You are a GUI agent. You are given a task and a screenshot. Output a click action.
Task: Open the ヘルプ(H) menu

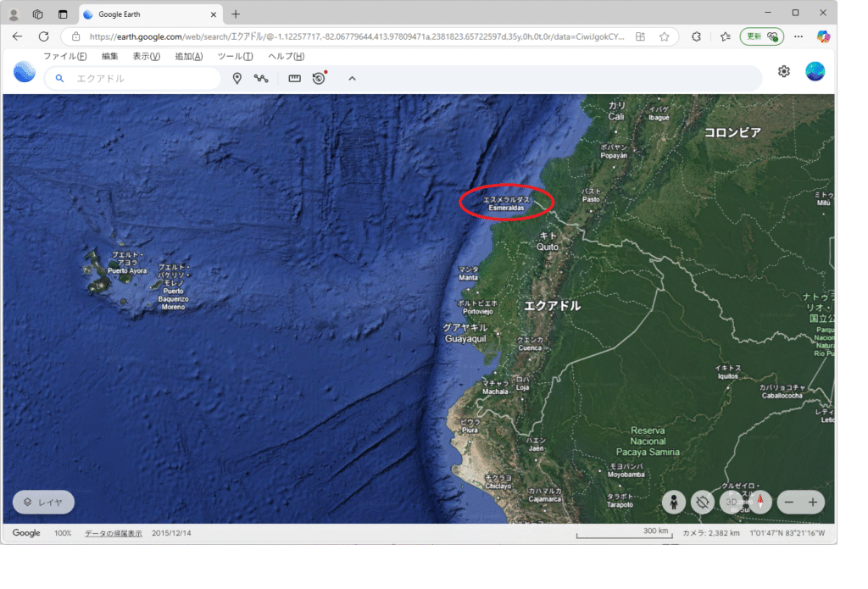[x=286, y=56]
